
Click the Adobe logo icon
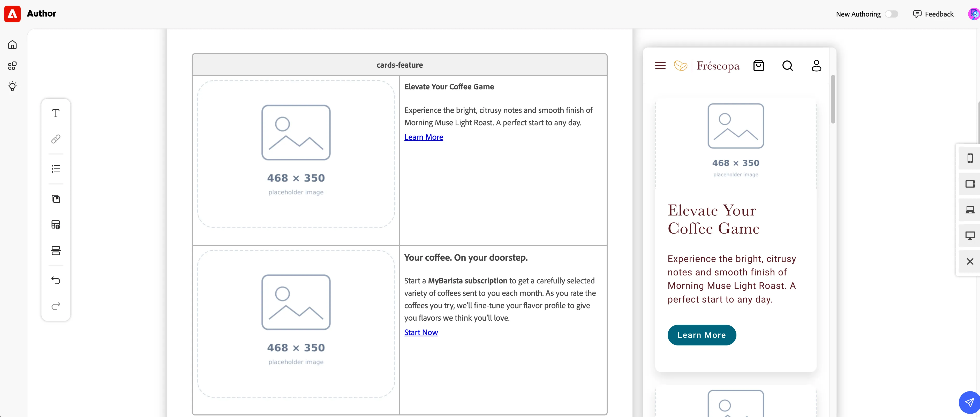point(12,14)
